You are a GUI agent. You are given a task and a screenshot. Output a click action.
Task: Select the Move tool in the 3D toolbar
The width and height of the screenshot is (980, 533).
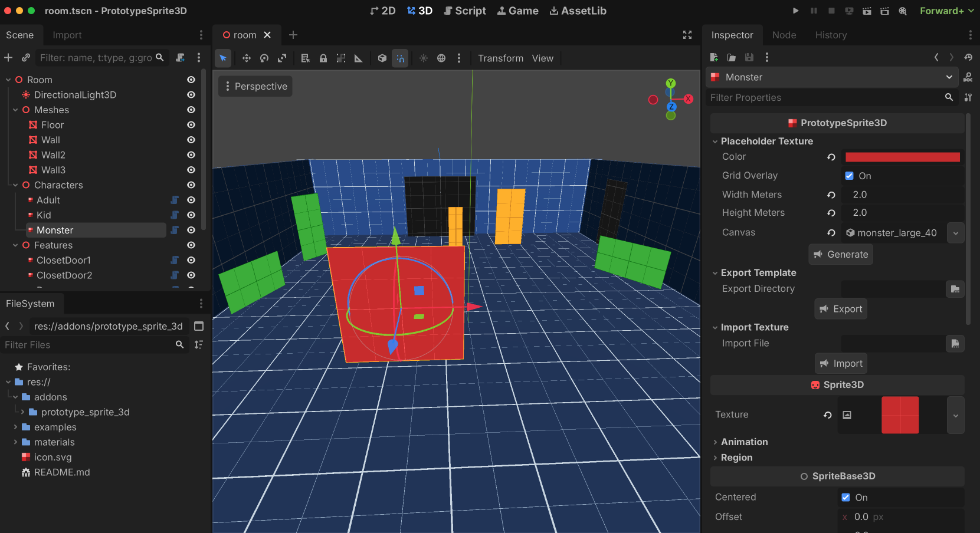click(246, 58)
